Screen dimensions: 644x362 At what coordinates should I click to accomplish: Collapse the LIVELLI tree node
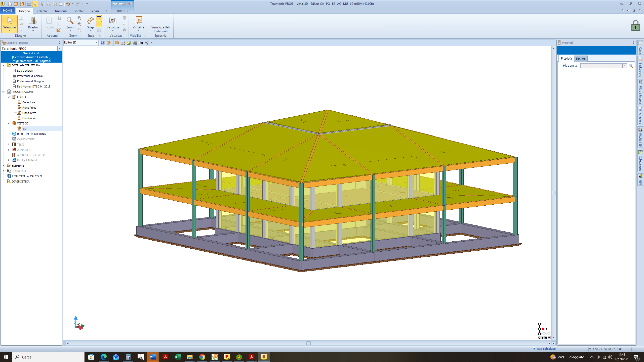tap(9, 97)
